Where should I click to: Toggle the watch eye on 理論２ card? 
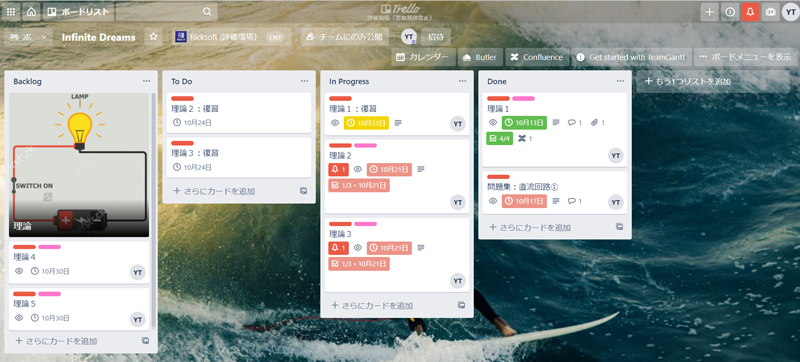[x=358, y=169]
